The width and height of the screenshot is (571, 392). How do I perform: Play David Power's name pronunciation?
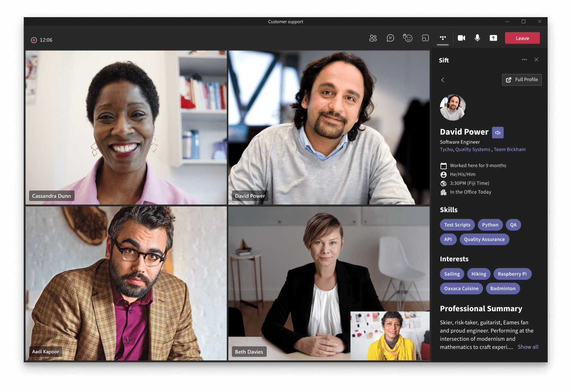(498, 132)
